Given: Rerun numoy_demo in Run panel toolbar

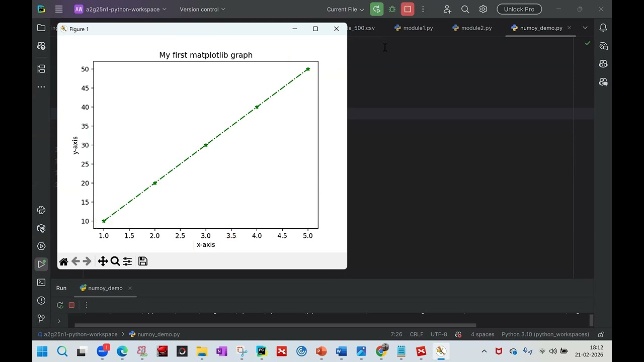Looking at the screenshot, I should pos(60,305).
